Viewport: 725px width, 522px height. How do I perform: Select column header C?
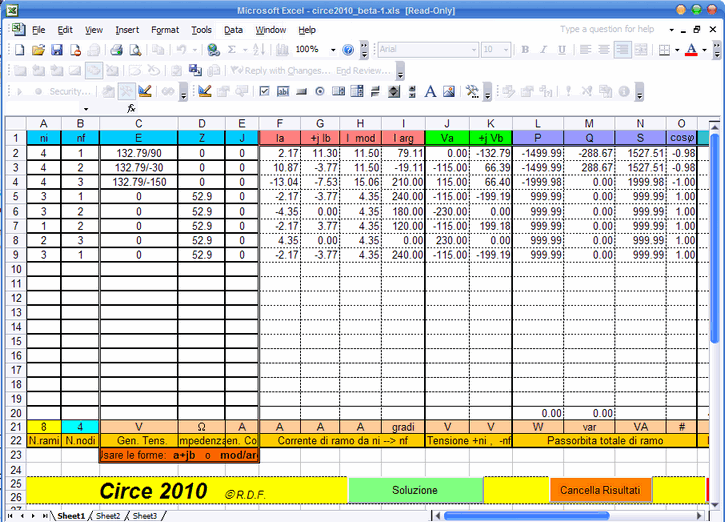pyautogui.click(x=138, y=123)
